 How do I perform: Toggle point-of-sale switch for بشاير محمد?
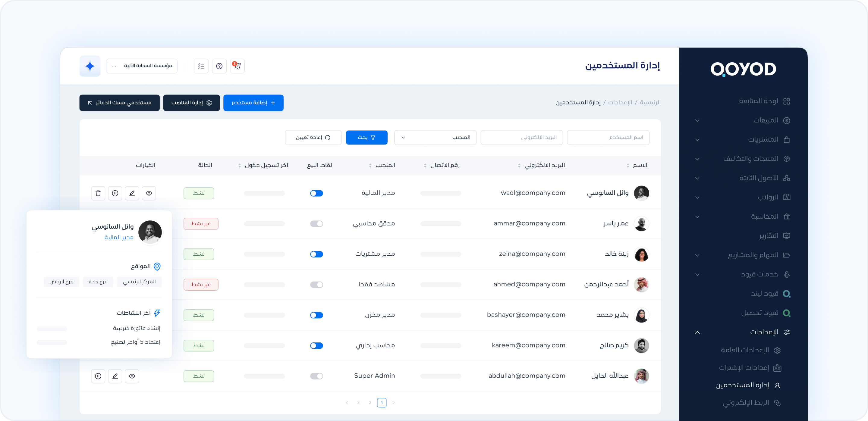316,315
